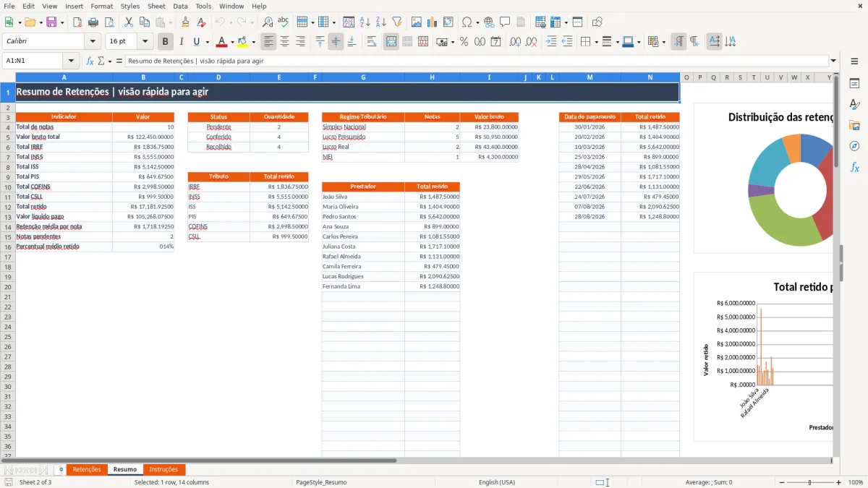Viewport: 868px width, 488px height.
Task: Toggle Italic formatting
Action: click(182, 42)
